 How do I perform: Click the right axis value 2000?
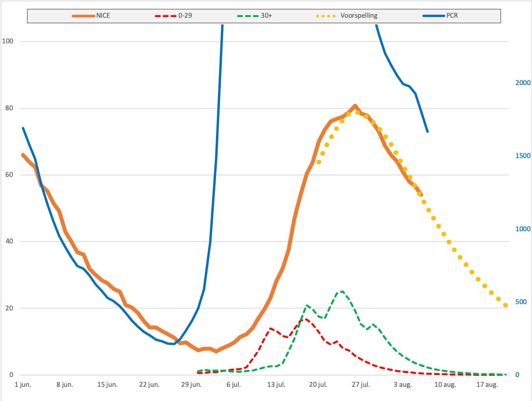[523, 83]
